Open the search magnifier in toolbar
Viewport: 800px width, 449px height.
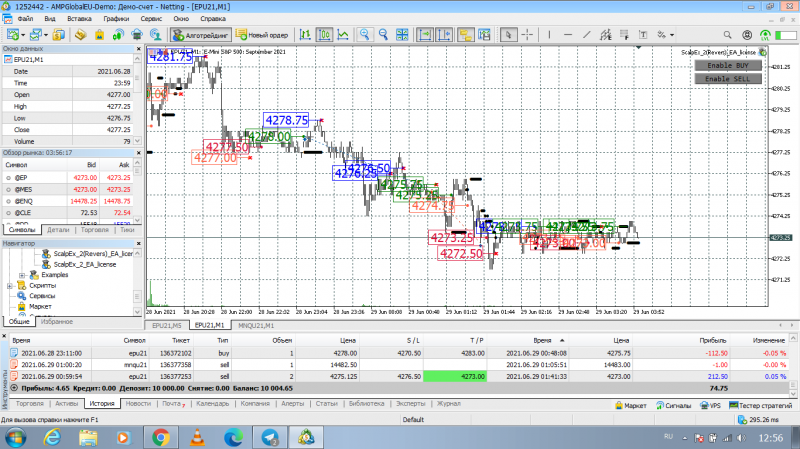point(727,35)
